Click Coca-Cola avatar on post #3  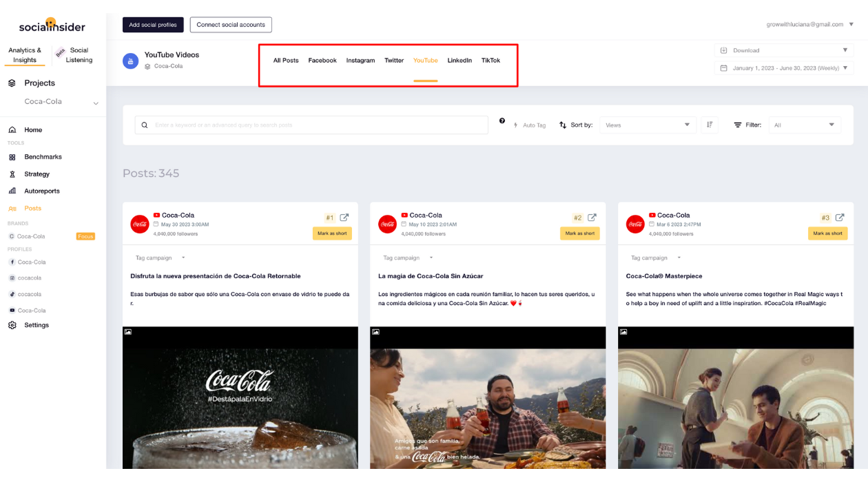click(x=635, y=224)
